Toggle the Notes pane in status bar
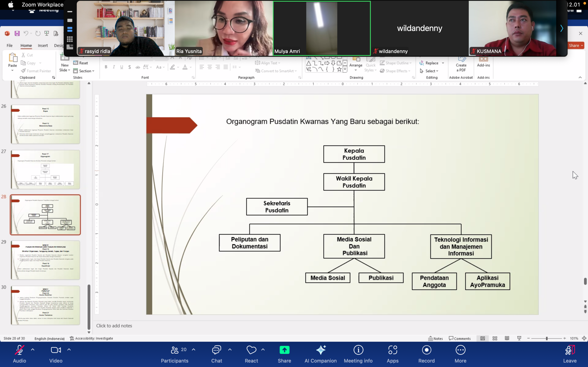 click(x=435, y=338)
